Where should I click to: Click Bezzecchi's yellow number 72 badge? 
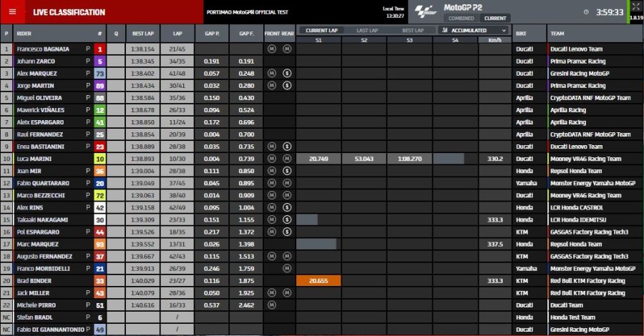[99, 196]
